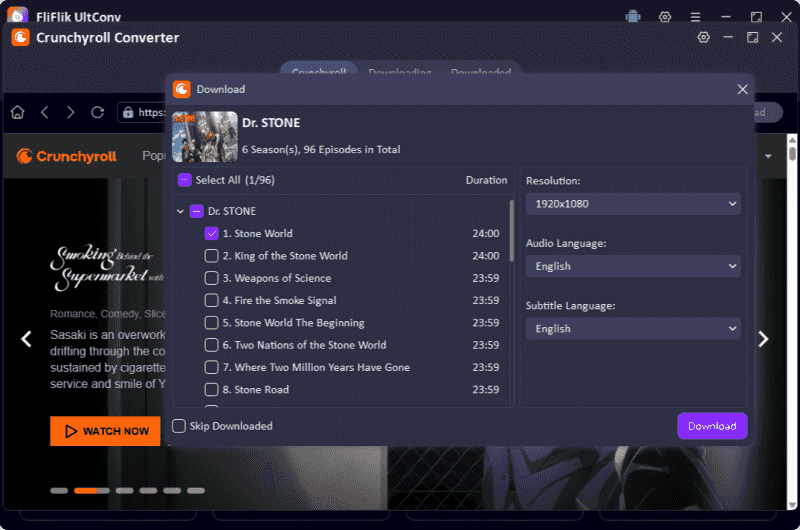This screenshot has height=530, width=800.
Task: Go to the browser home page
Action: tap(17, 112)
